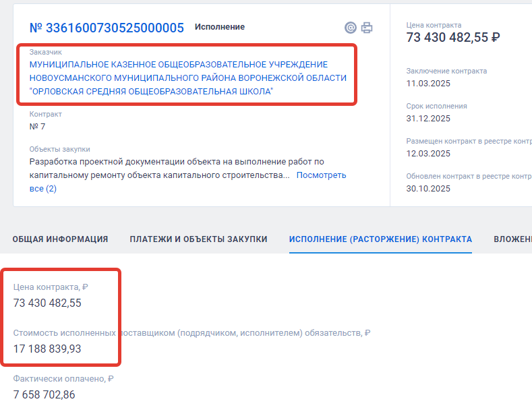This screenshot has width=532, height=414.
Task: Open the 'Платежи и объекты закупки' tab
Action: (x=198, y=239)
